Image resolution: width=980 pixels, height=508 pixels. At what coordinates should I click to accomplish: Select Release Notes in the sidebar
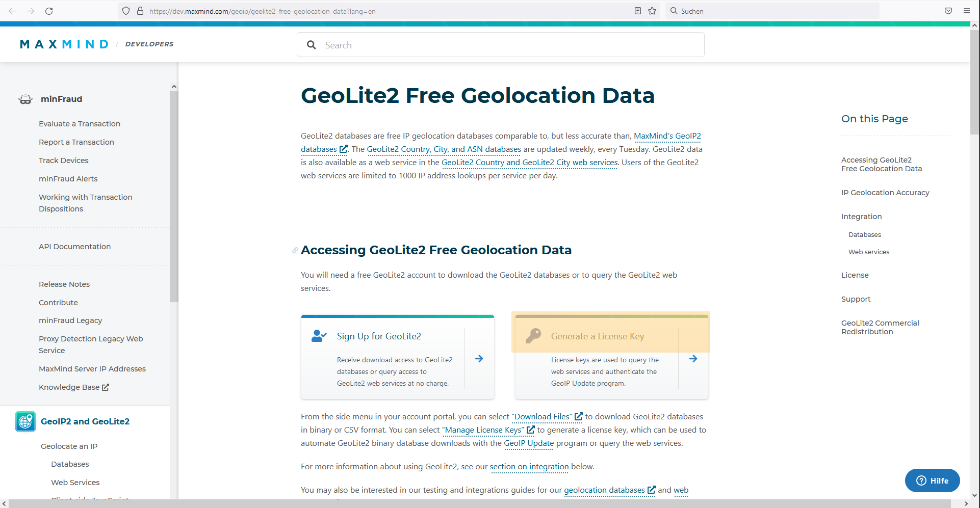[64, 284]
